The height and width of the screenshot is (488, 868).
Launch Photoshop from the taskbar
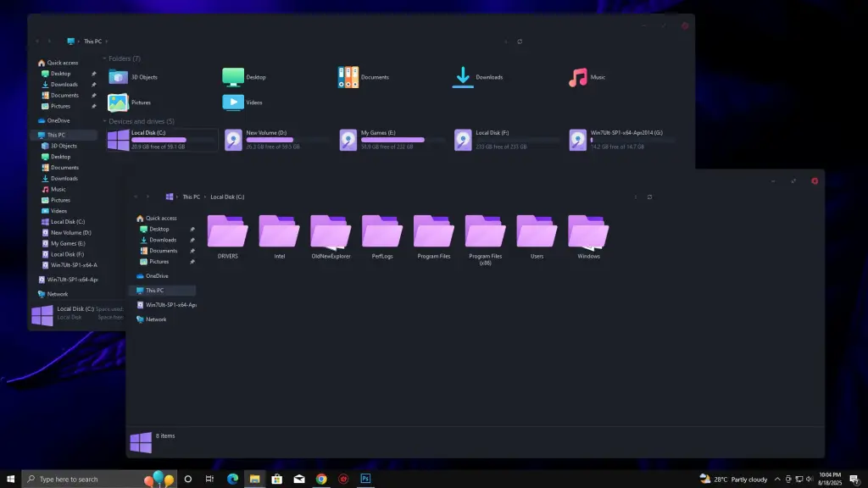coord(365,479)
